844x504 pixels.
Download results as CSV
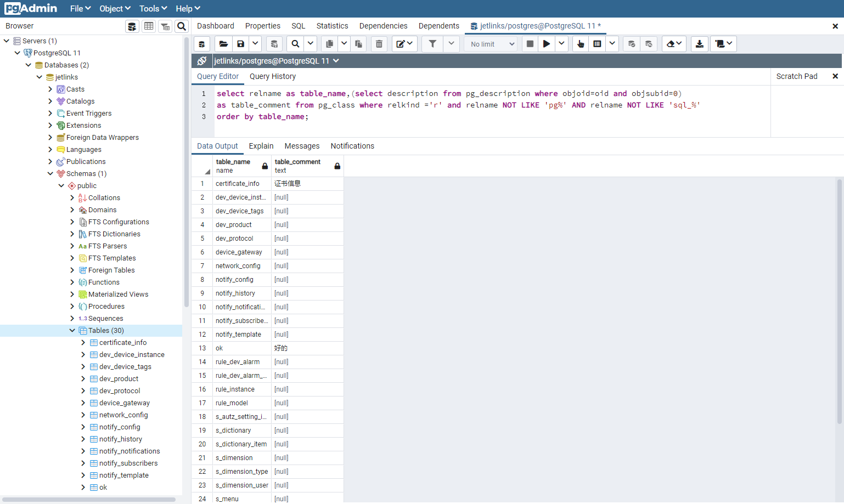(700, 44)
